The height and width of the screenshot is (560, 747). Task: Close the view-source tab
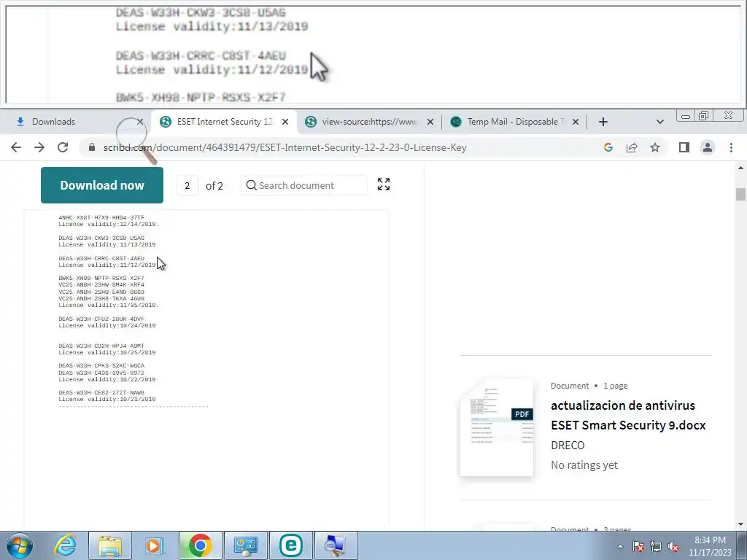pyautogui.click(x=430, y=122)
